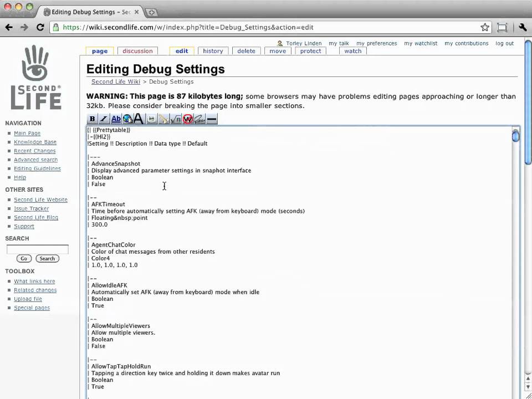Insert math formula using square root icon
Viewport: 532px width, 399px height.
[x=176, y=119]
